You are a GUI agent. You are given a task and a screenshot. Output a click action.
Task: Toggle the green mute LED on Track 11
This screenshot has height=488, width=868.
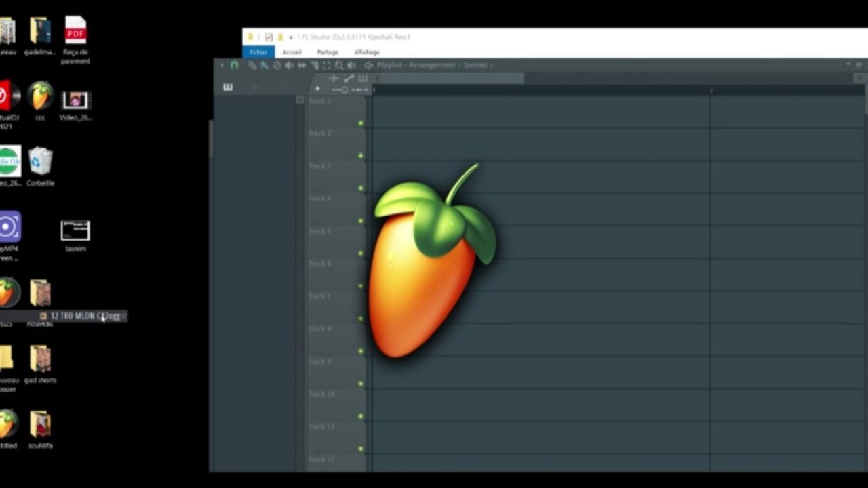point(361,449)
